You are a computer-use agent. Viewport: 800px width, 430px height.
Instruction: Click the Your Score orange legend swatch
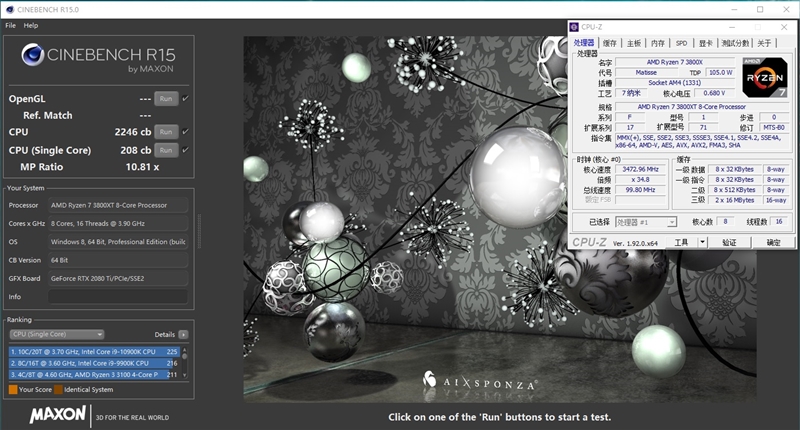(13, 389)
